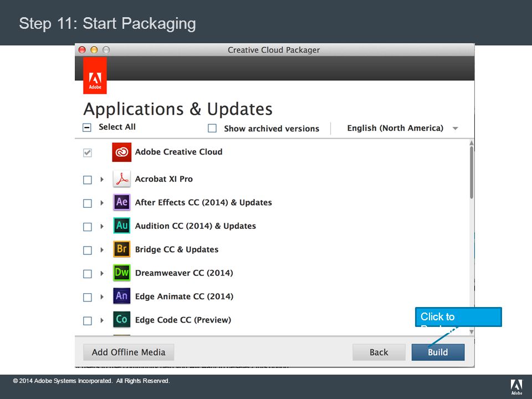532x399 pixels.
Task: Click the Edge Animate An icon
Action: point(121,296)
